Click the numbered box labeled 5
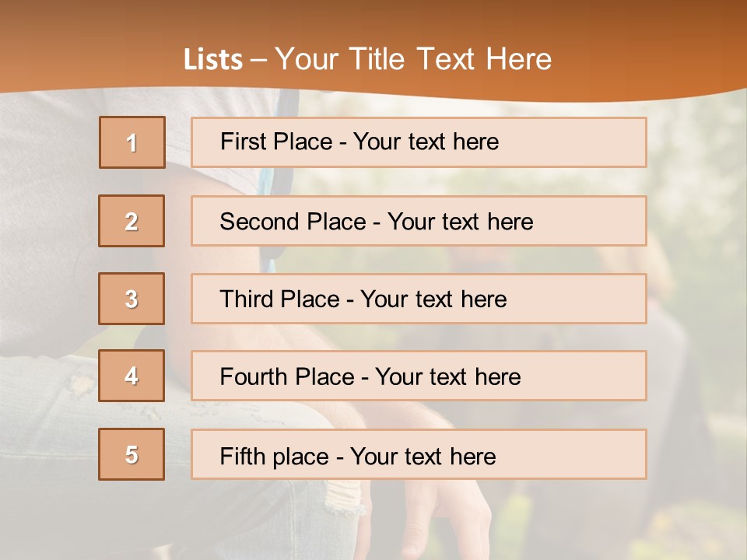The image size is (747, 560). click(x=132, y=454)
